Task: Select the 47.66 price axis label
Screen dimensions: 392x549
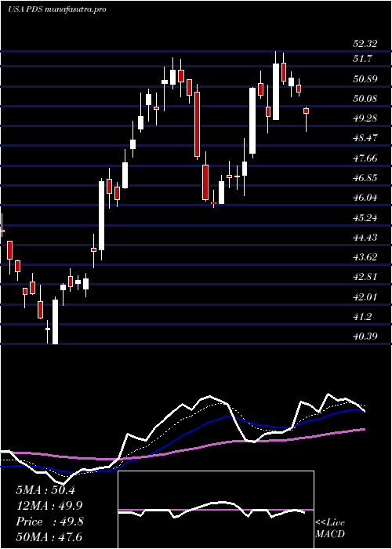Action: pyautogui.click(x=365, y=158)
